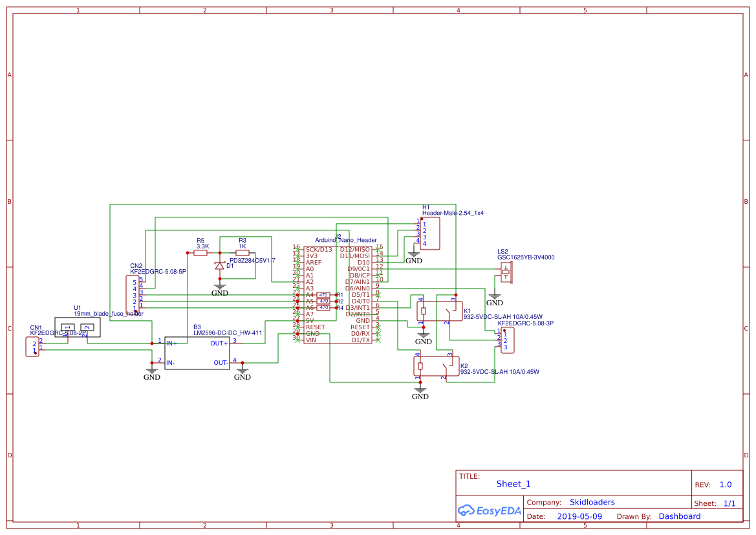
Task: Click the CN2 five-pin connector symbol
Action: [x=132, y=295]
